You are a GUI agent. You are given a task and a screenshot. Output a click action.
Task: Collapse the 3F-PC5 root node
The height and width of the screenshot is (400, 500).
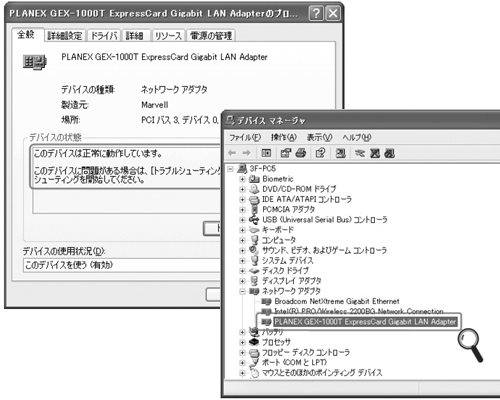point(230,169)
